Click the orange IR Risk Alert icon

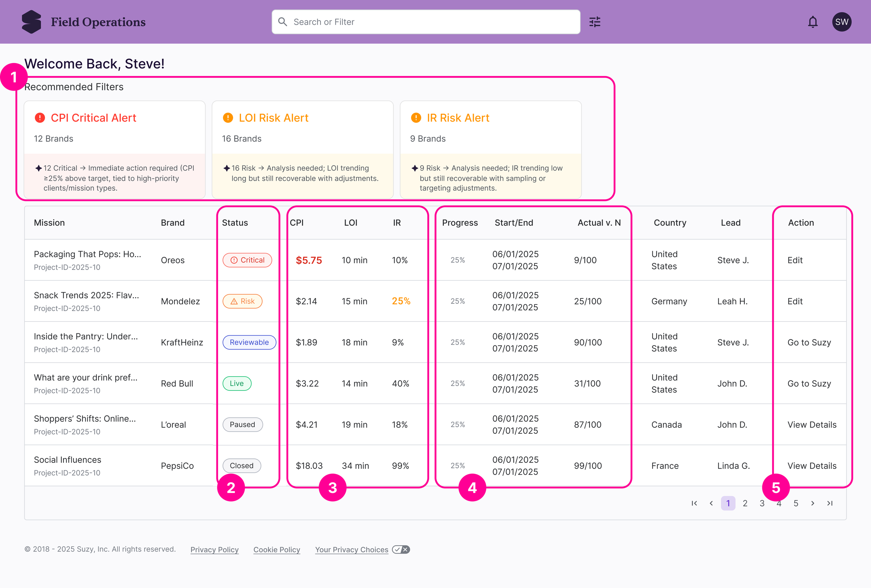416,118
